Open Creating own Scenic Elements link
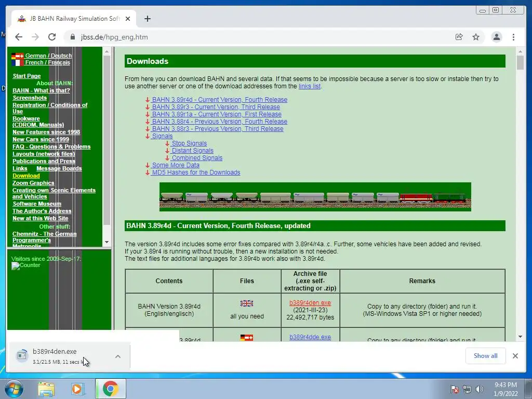The height and width of the screenshot is (399, 532). pyautogui.click(x=54, y=193)
